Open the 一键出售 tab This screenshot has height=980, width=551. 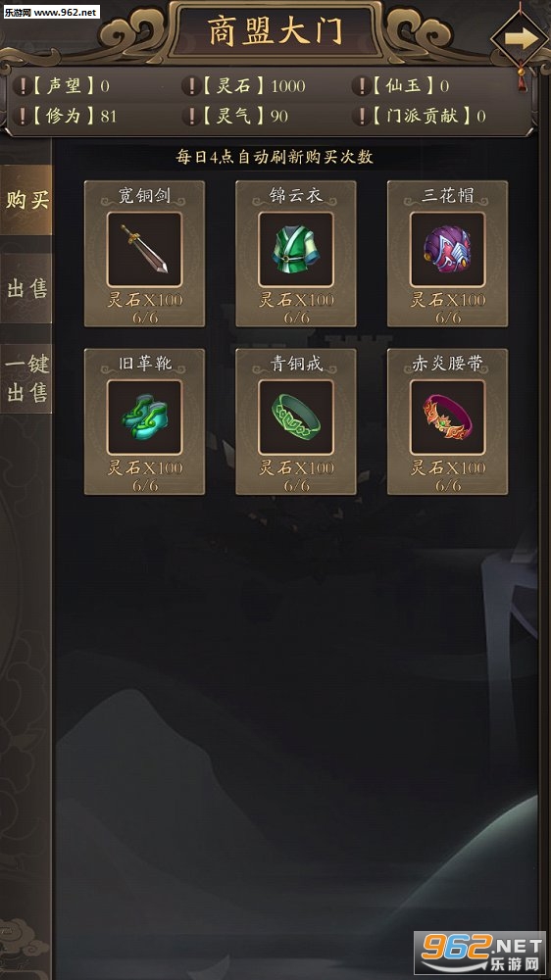click(26, 378)
